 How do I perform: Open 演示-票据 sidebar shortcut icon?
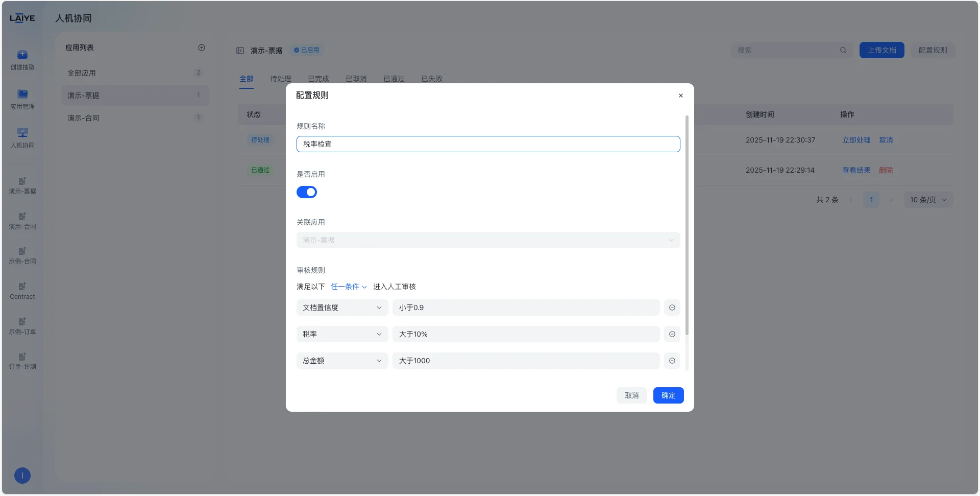click(22, 181)
